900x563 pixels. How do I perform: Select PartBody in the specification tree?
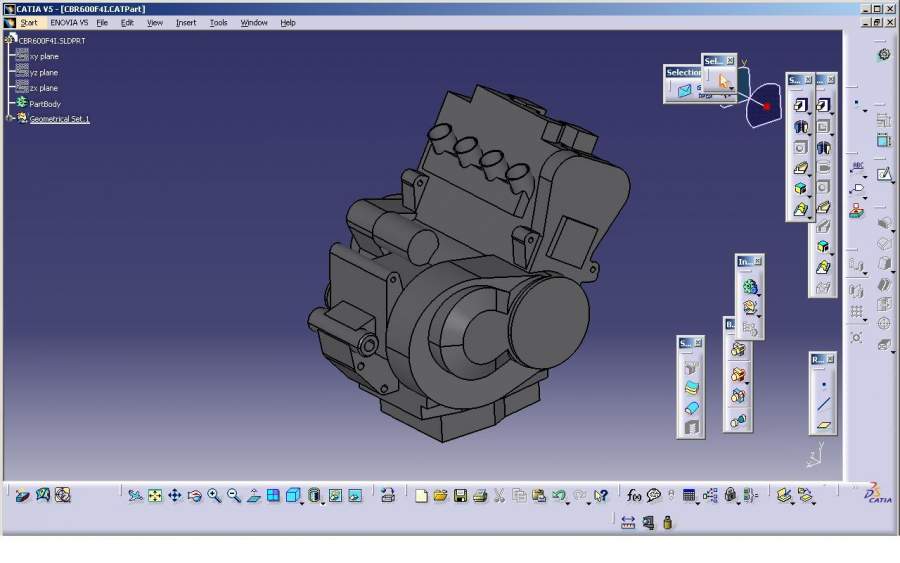[44, 104]
